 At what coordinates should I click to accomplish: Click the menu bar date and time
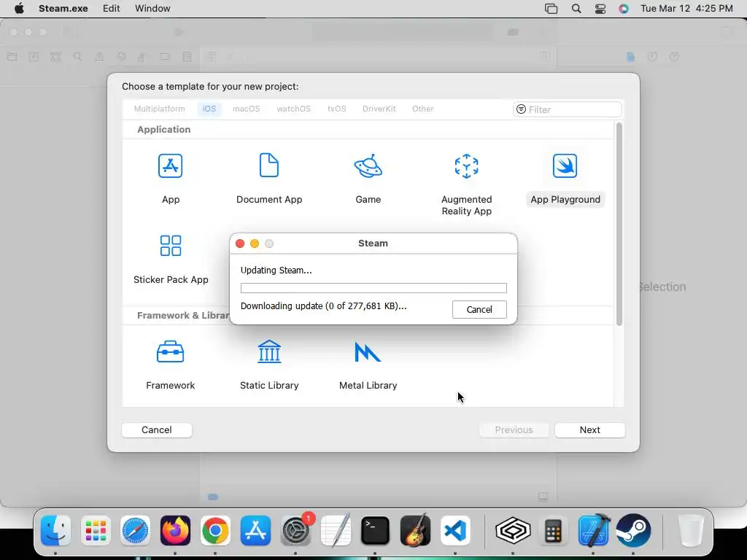(686, 9)
